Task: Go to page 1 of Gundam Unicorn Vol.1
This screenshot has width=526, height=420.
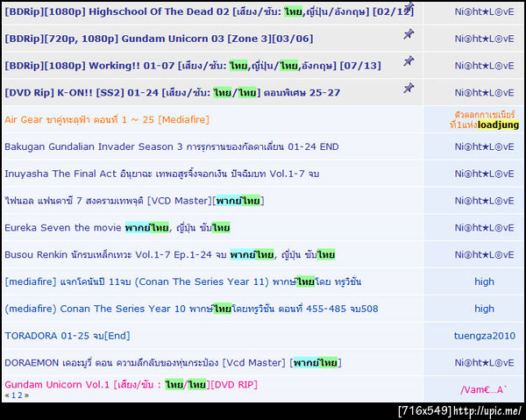Action: pyautogui.click(x=13, y=395)
